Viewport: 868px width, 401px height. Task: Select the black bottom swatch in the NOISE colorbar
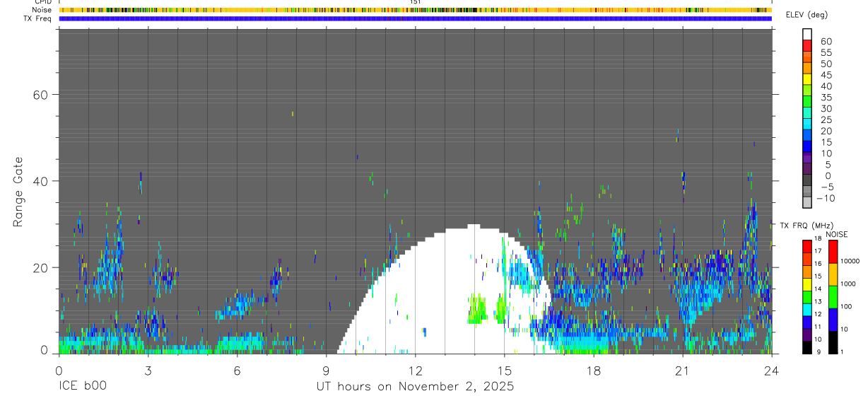pyautogui.click(x=833, y=342)
